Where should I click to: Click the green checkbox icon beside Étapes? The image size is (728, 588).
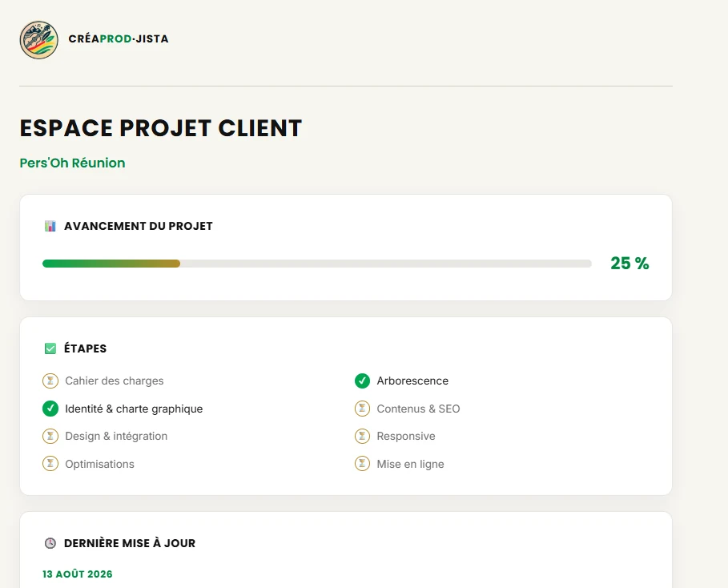[x=50, y=348]
